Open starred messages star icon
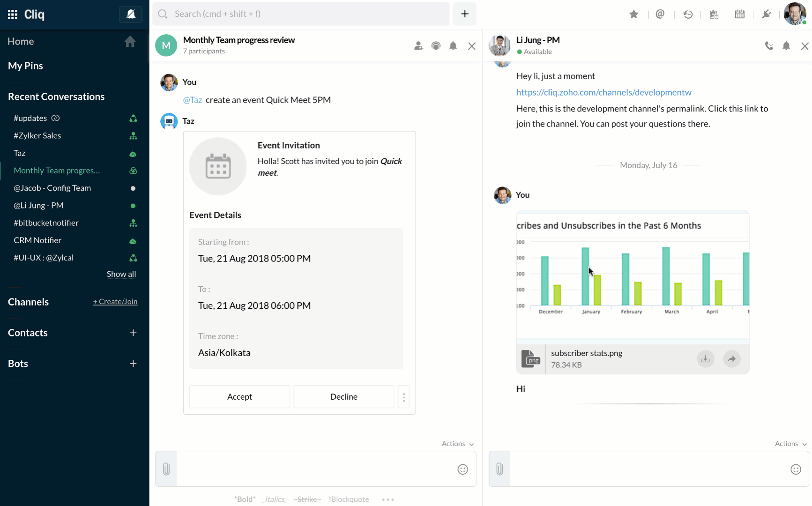This screenshot has height=506, width=812. [634, 15]
